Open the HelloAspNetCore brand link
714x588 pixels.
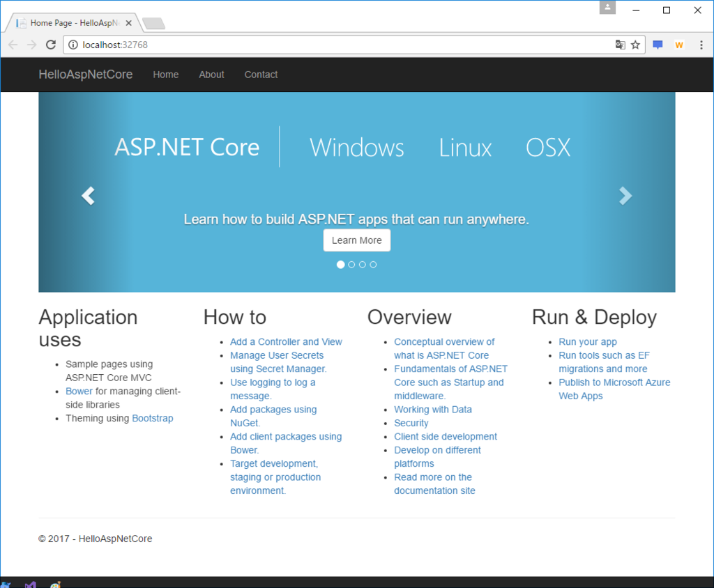[86, 74]
